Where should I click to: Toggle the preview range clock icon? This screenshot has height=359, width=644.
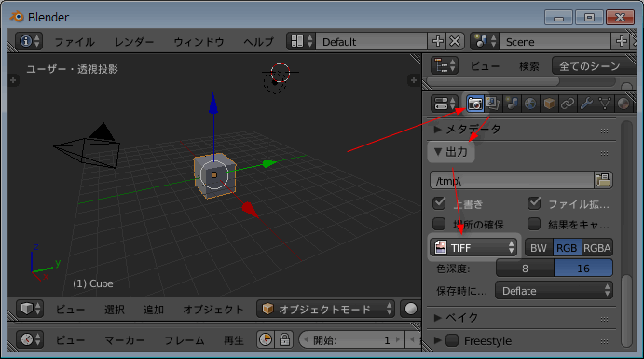coord(266,339)
